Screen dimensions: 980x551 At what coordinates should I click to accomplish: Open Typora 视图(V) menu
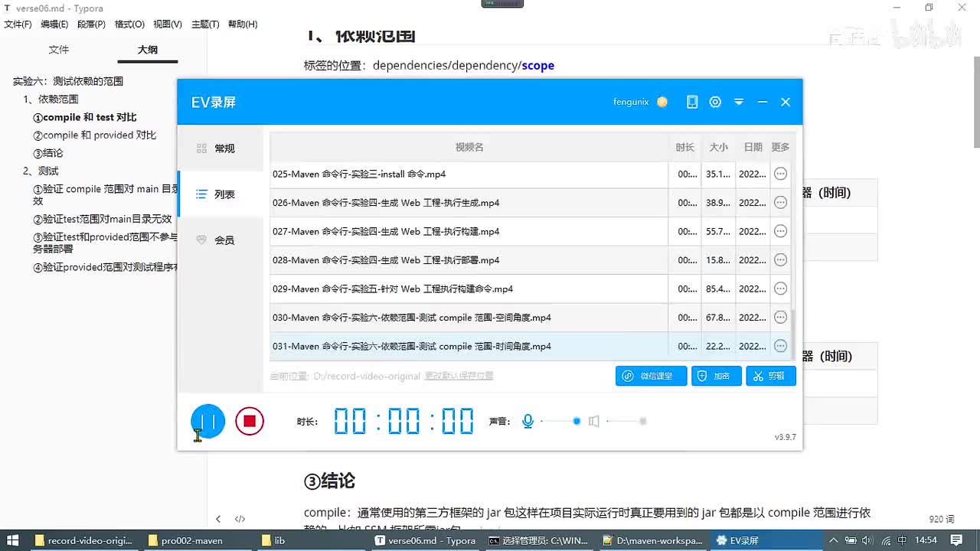pos(168,24)
